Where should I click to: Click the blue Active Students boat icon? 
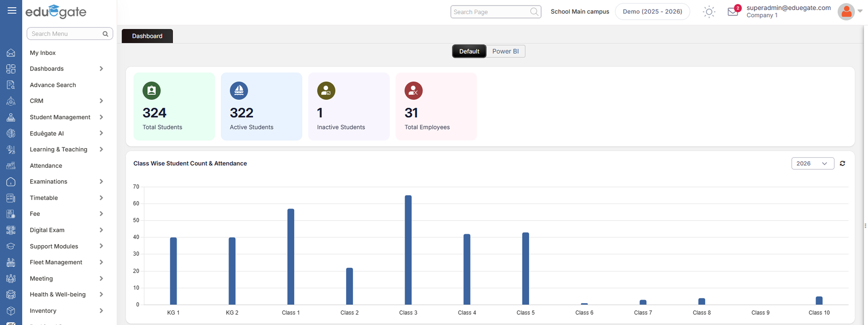239,91
